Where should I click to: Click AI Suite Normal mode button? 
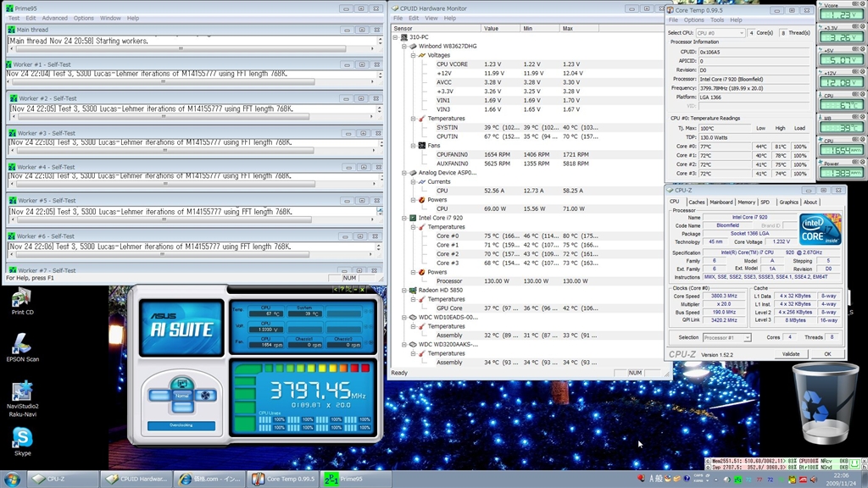182,396
